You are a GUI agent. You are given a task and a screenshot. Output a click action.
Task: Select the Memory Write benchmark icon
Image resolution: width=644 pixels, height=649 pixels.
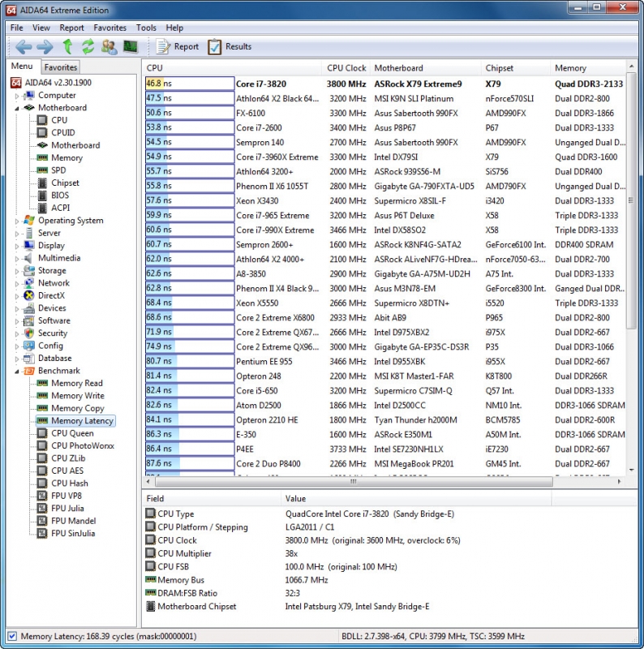click(x=42, y=396)
